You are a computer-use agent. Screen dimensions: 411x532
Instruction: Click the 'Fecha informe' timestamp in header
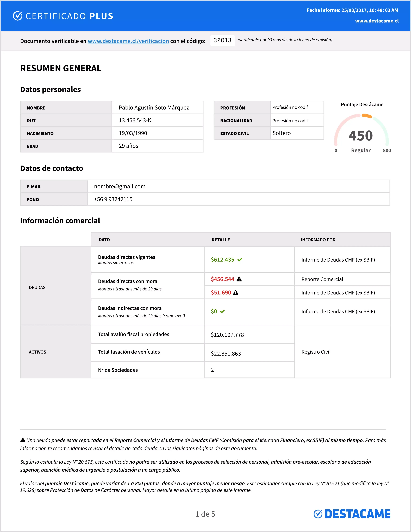tap(352, 10)
